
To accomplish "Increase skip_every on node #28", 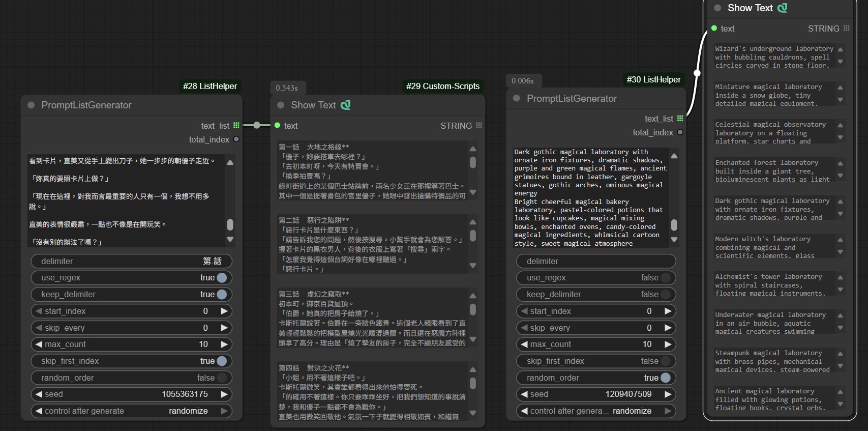I will tap(224, 328).
